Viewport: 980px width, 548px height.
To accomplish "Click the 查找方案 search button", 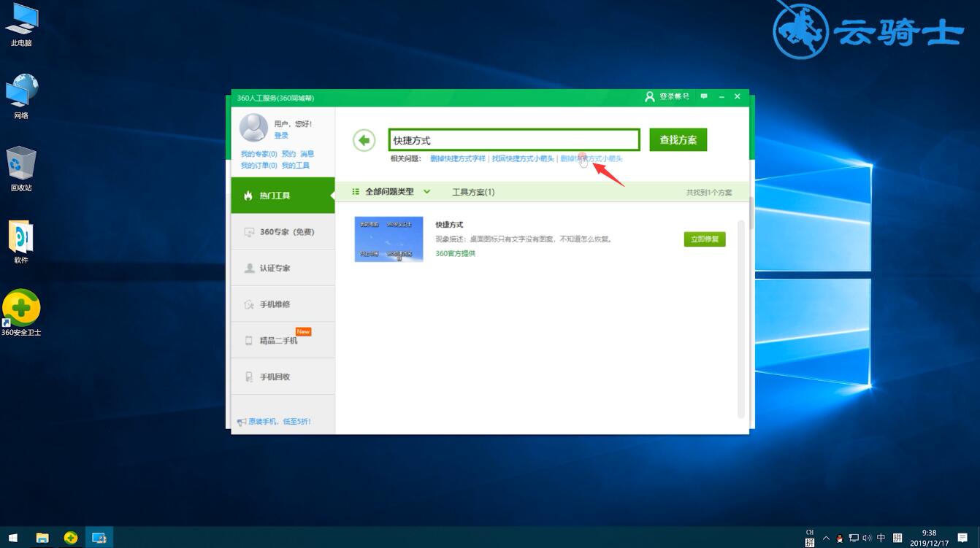I will click(x=678, y=140).
